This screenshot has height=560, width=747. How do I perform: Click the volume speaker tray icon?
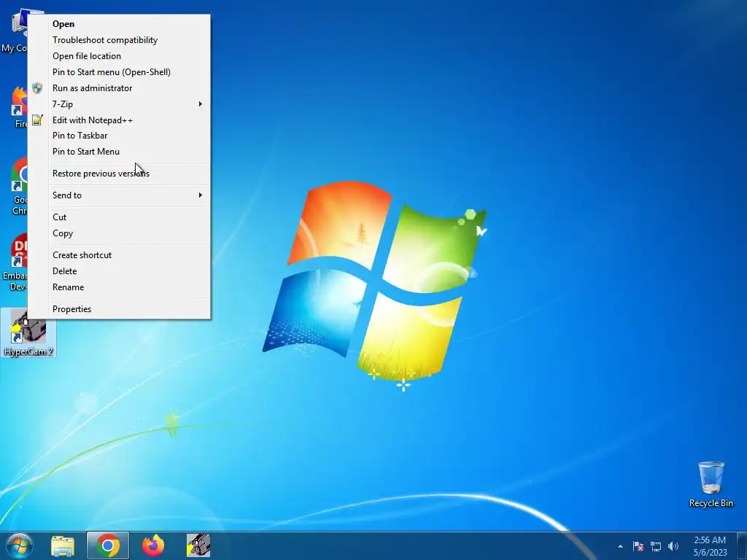pos(673,546)
